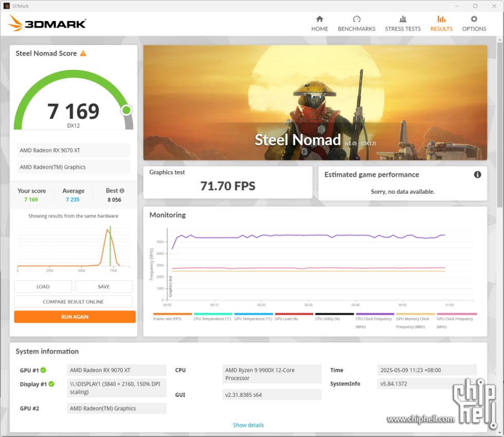Click COMPARE RESULT ONLINE button
This screenshot has width=504, height=437.
tap(73, 302)
